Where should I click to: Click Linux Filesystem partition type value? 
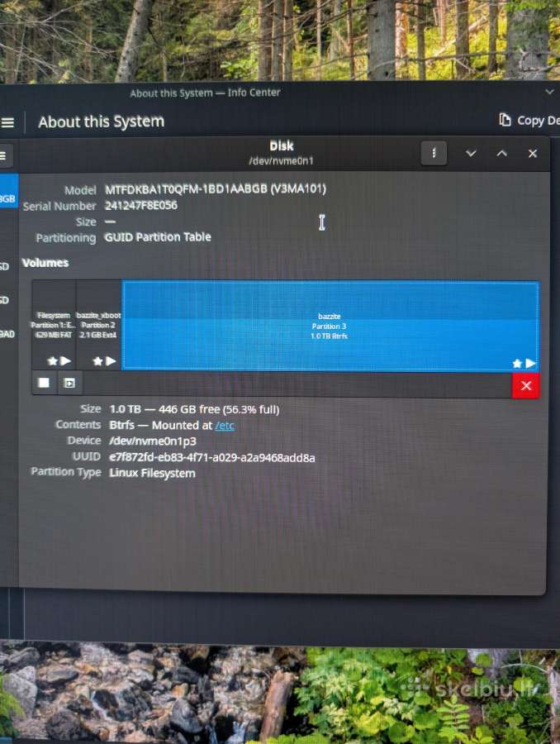[x=152, y=474]
